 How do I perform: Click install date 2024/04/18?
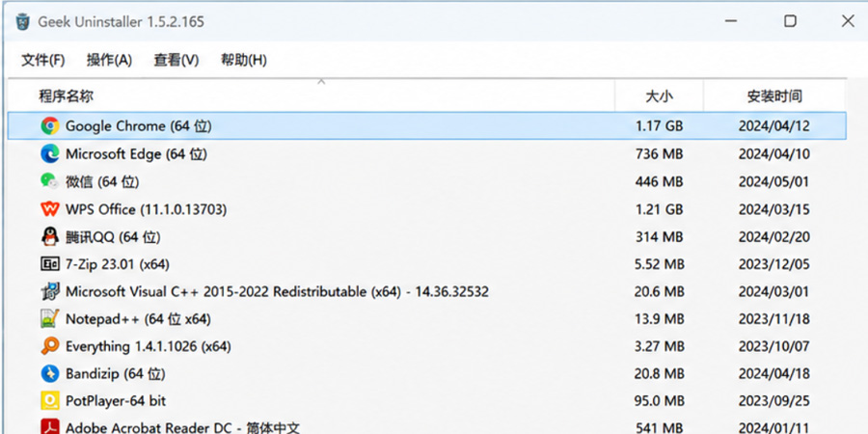pyautogui.click(x=773, y=373)
